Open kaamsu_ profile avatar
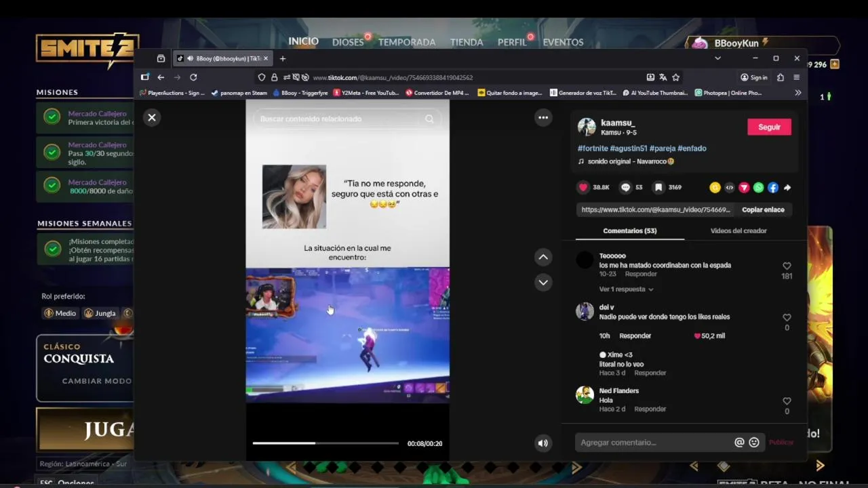This screenshot has height=488, width=868. [587, 127]
